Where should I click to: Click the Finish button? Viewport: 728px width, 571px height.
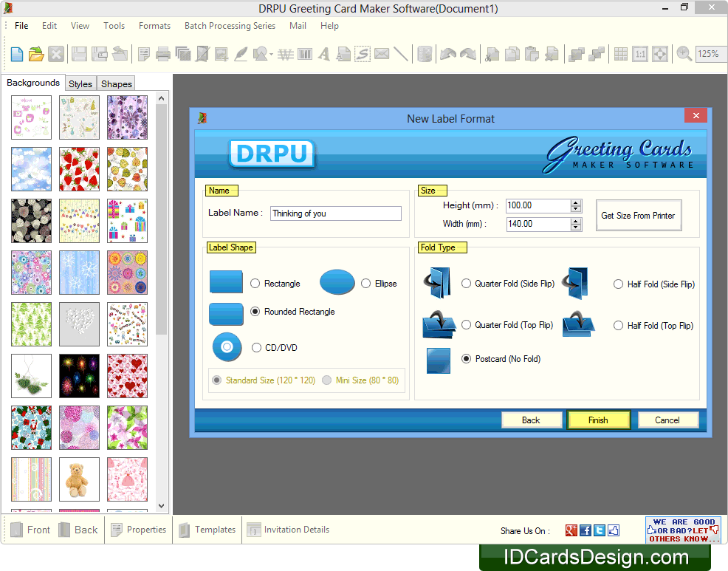click(598, 420)
